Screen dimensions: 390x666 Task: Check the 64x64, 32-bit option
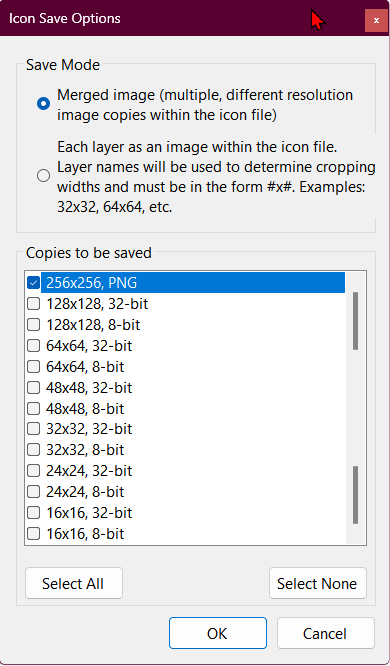coord(33,346)
